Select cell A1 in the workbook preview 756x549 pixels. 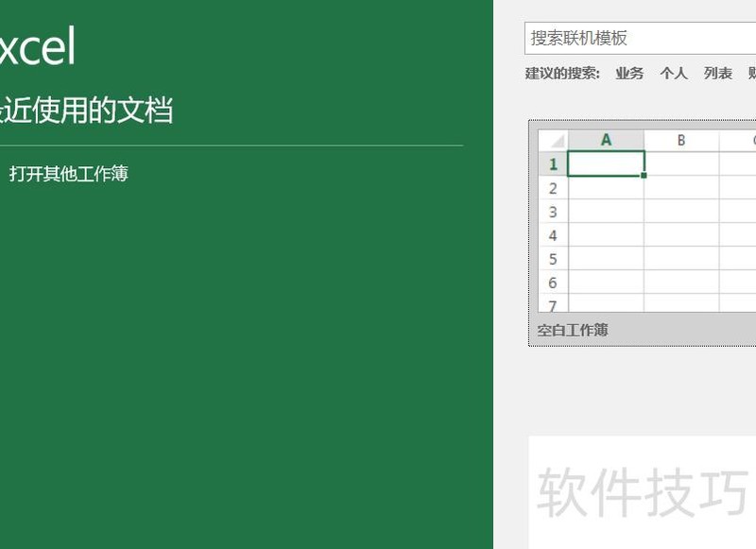[605, 163]
